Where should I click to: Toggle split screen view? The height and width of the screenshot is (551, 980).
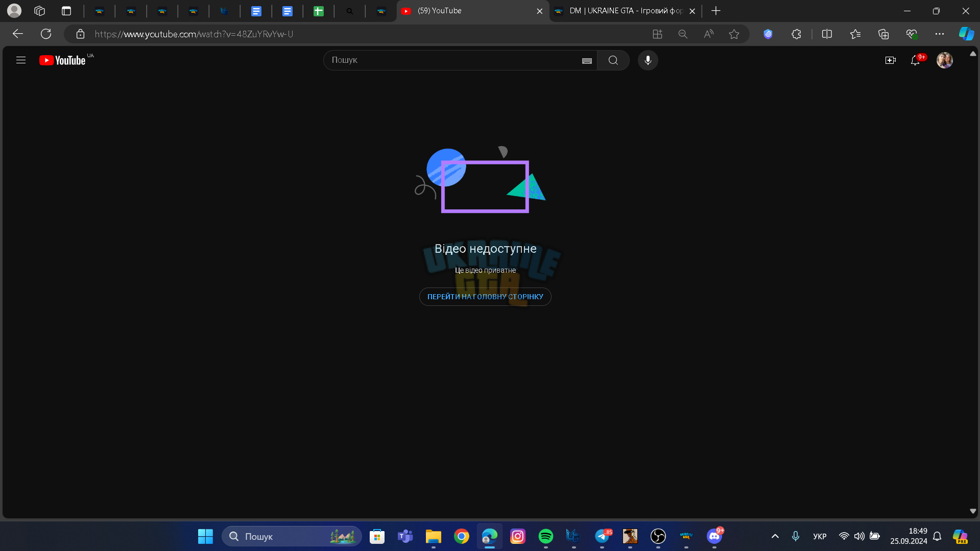coord(827,34)
